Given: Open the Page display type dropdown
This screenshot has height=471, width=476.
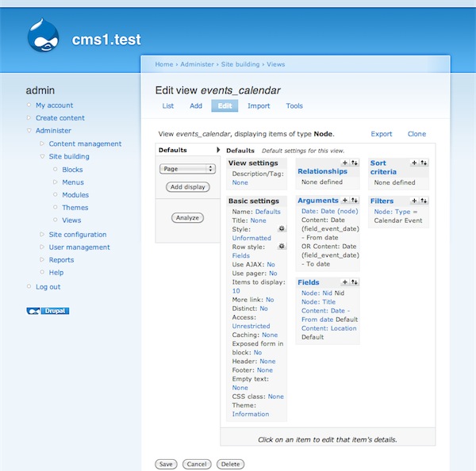Looking at the screenshot, I should [187, 168].
